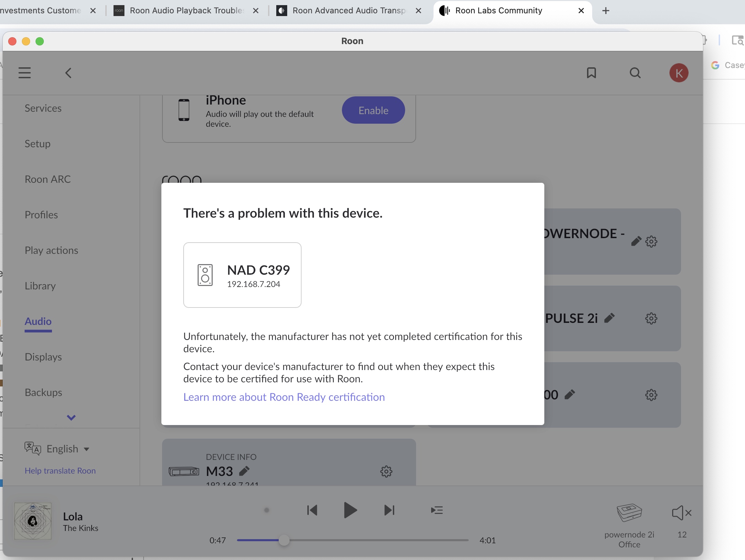
Task: Go back with the left arrow
Action: tap(68, 73)
